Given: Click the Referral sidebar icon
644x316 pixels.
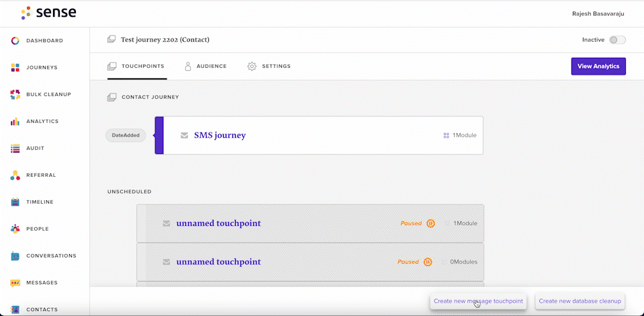Looking at the screenshot, I should pyautogui.click(x=15, y=175).
